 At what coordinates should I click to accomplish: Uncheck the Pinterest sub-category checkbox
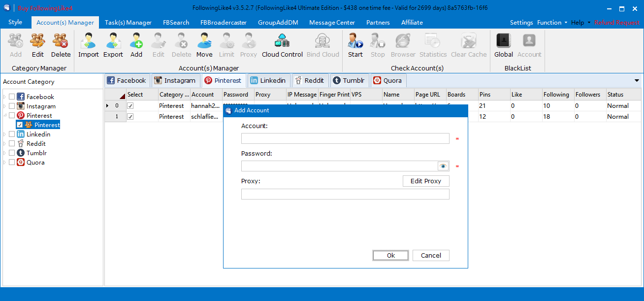tap(20, 125)
